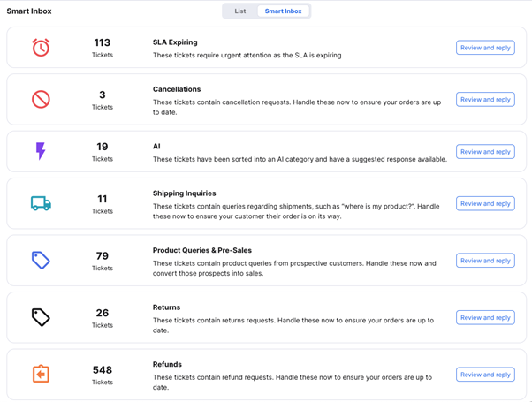This screenshot has width=532, height=402.
Task: Review and reply to SLA Expiring tickets
Action: coord(485,48)
